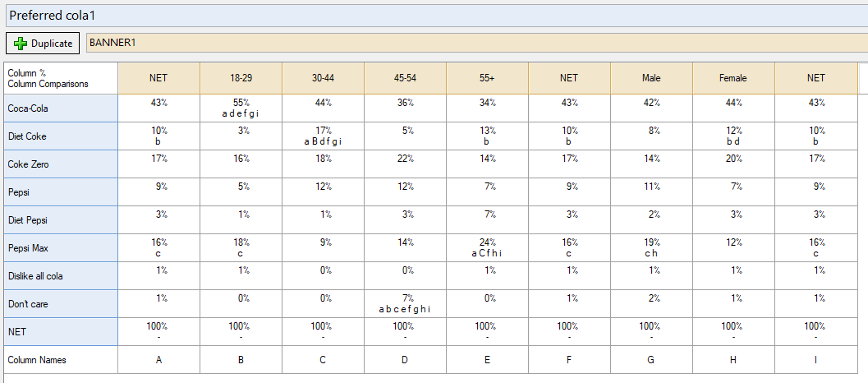The image size is (868, 383).
Task: Click the 7% Diet Pepsi cell for 55+
Action: (487, 220)
